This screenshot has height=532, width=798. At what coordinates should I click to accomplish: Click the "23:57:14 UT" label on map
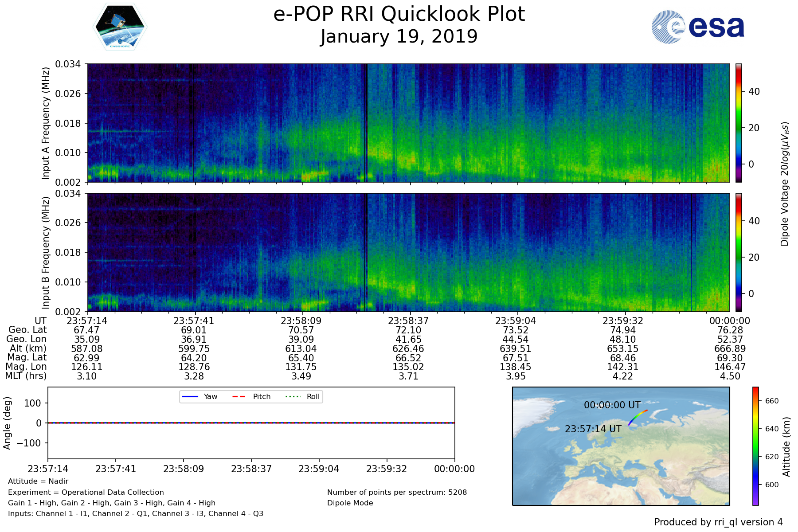coord(593,429)
